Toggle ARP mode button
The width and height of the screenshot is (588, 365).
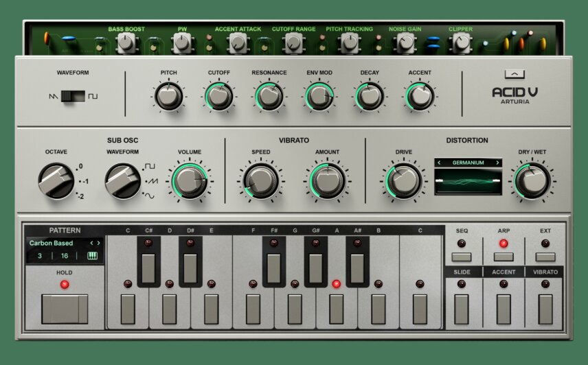coord(504,257)
